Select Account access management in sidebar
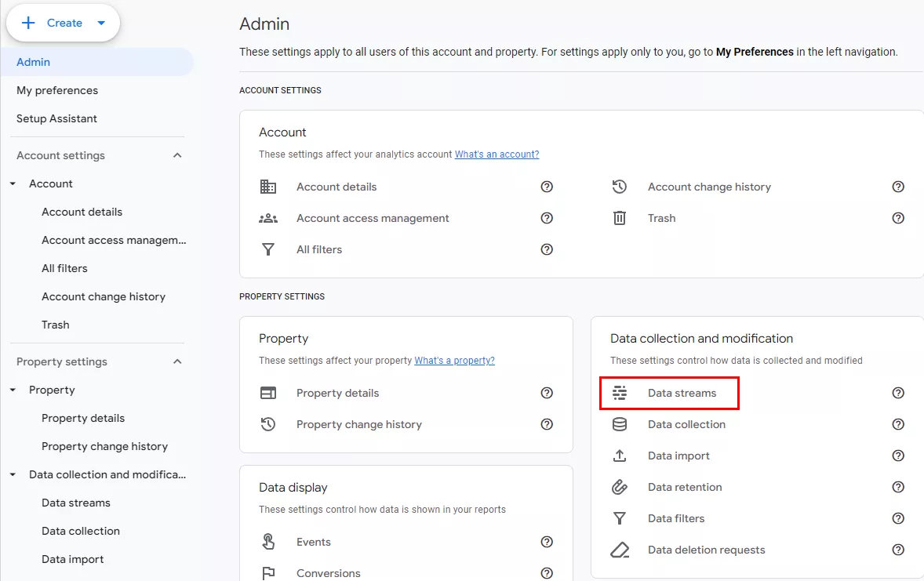This screenshot has width=924, height=581. coord(114,241)
